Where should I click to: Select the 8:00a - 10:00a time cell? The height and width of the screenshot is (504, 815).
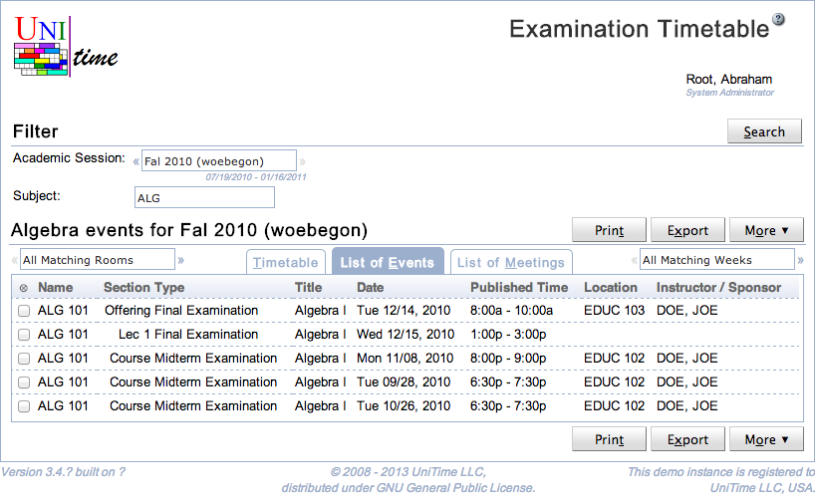point(511,310)
